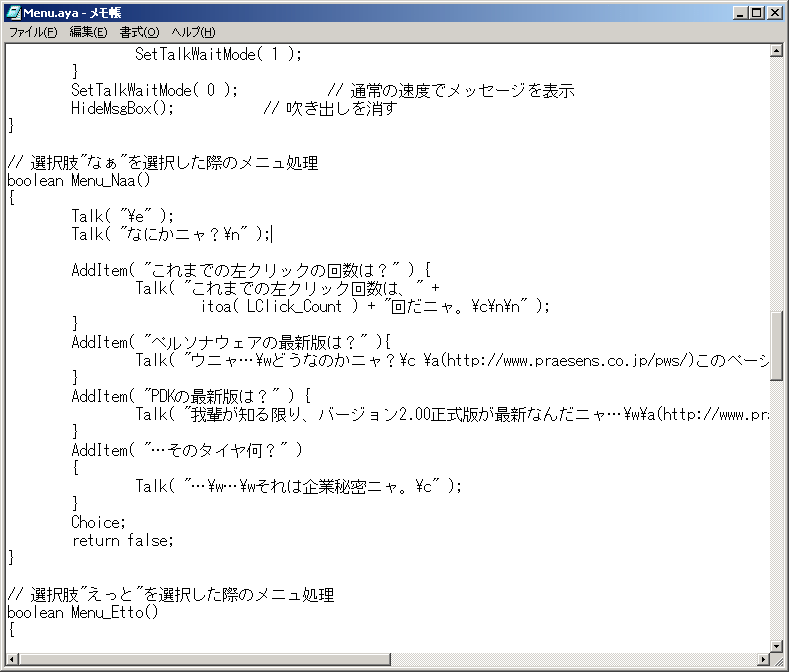789x672 pixels.
Task: Click AddItem line PDKの最新版は？
Action: [191, 396]
